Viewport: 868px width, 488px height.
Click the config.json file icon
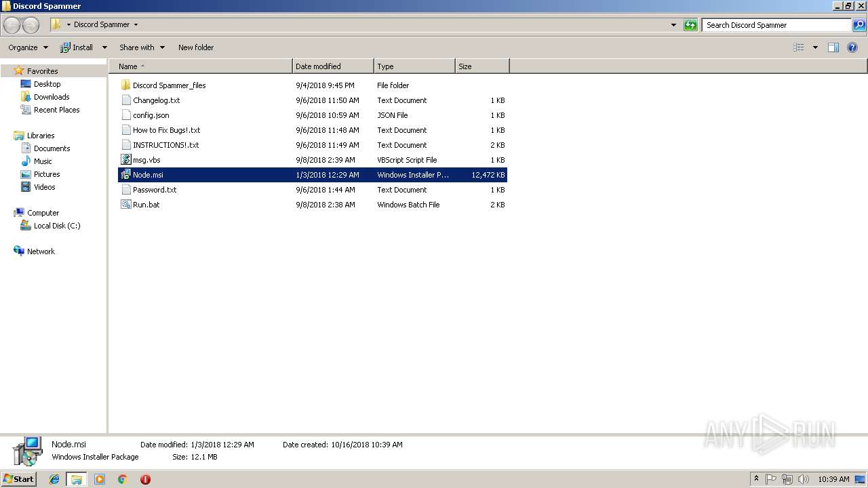pyautogui.click(x=125, y=115)
